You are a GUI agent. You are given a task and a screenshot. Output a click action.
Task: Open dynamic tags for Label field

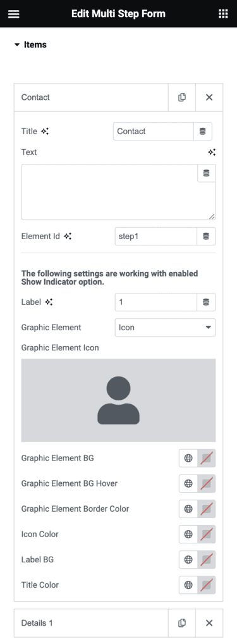point(206,302)
